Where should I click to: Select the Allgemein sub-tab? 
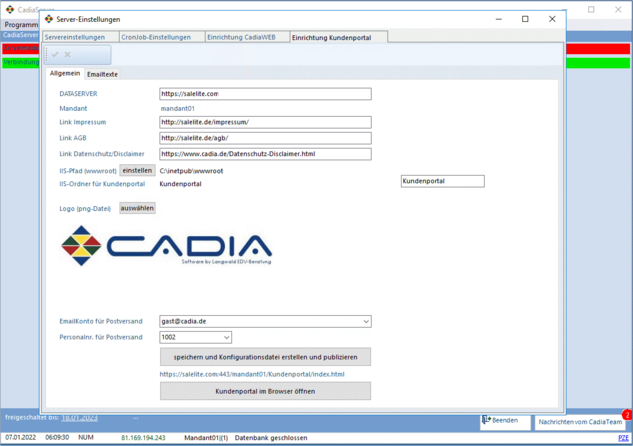click(x=65, y=73)
